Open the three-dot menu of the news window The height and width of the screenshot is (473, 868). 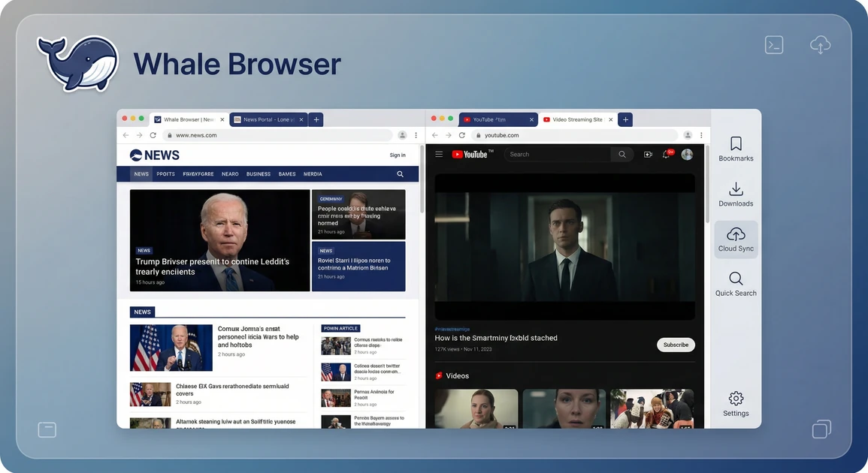(416, 135)
